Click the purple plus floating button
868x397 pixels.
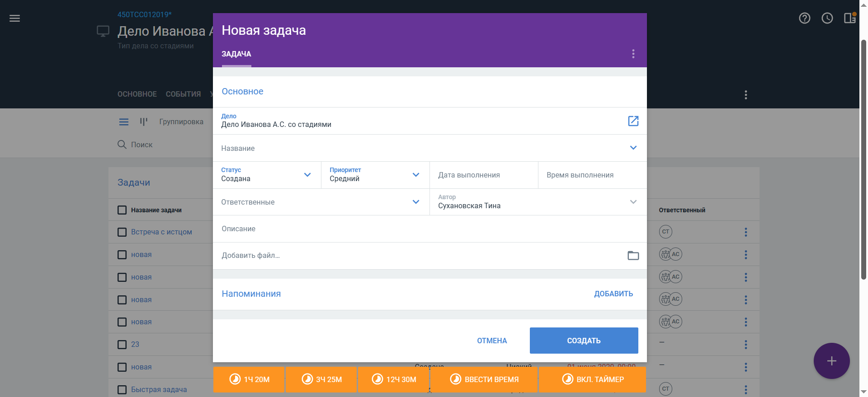831,361
